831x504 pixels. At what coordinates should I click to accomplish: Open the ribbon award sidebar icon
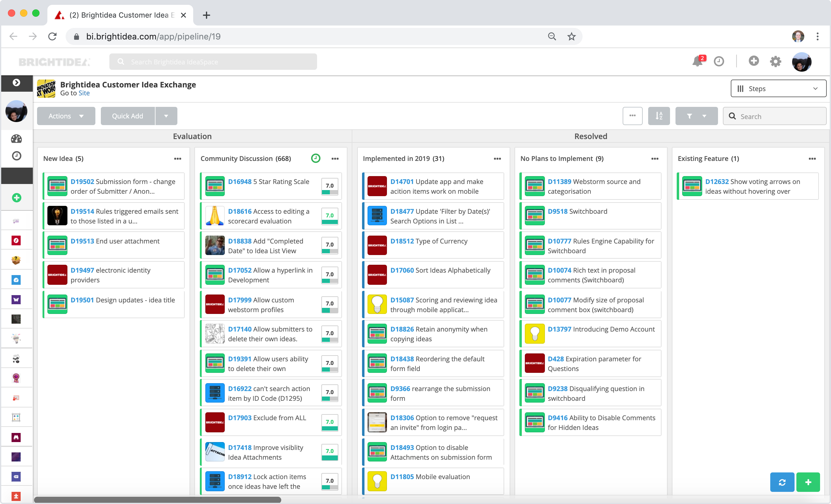click(x=16, y=378)
